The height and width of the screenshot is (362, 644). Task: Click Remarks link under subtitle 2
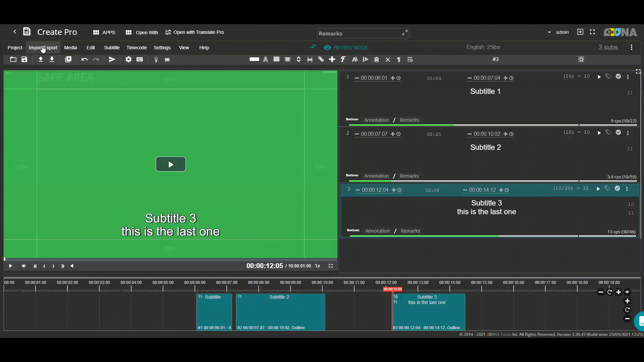click(x=409, y=176)
